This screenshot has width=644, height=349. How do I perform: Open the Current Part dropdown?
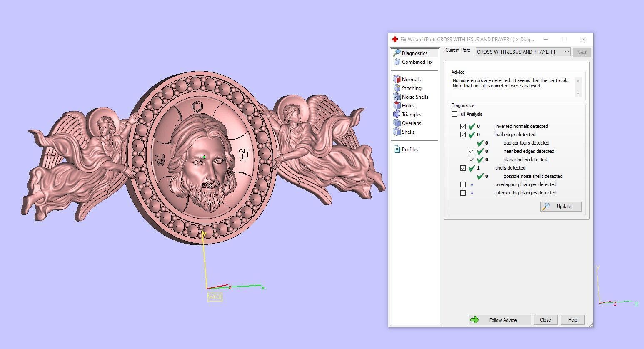523,52
